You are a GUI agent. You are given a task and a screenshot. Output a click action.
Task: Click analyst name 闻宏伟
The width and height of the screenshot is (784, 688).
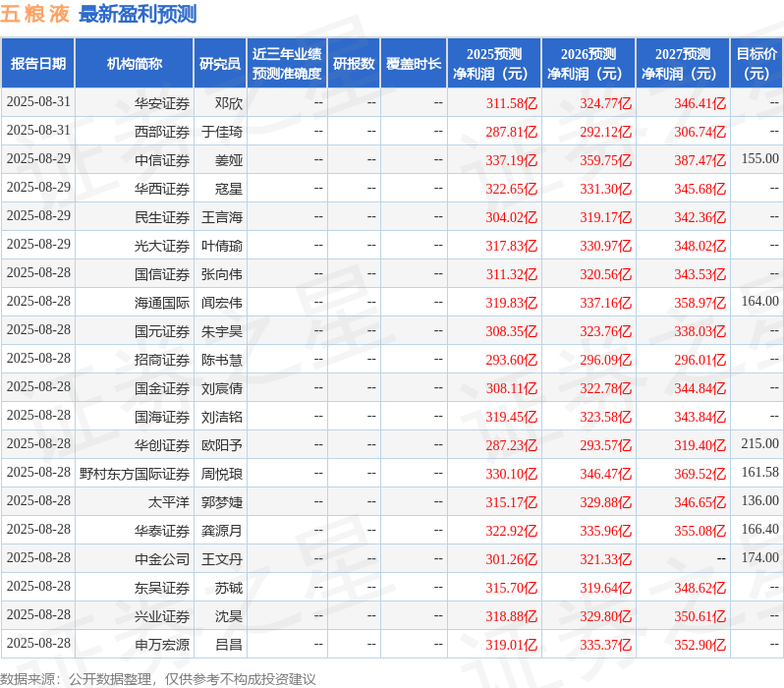pos(222,303)
